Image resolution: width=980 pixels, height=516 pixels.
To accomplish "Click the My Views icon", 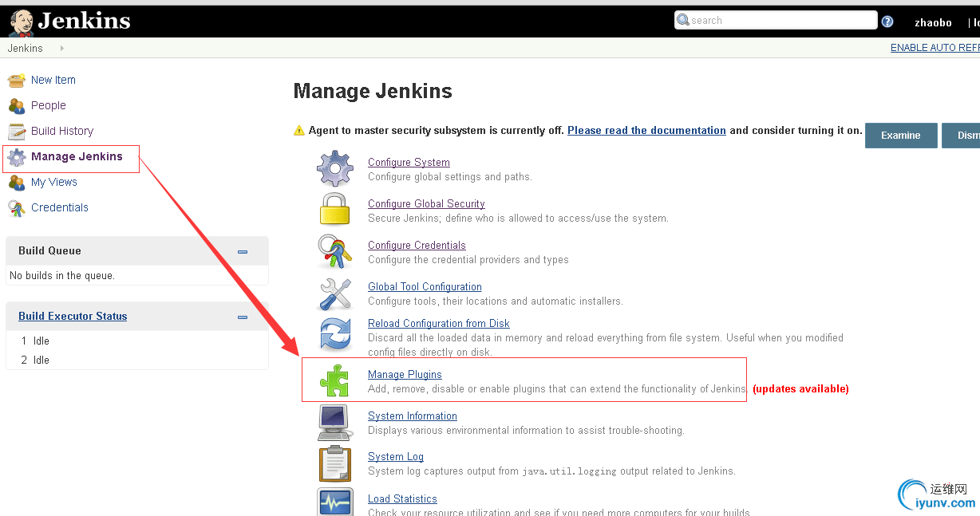I will [x=17, y=183].
